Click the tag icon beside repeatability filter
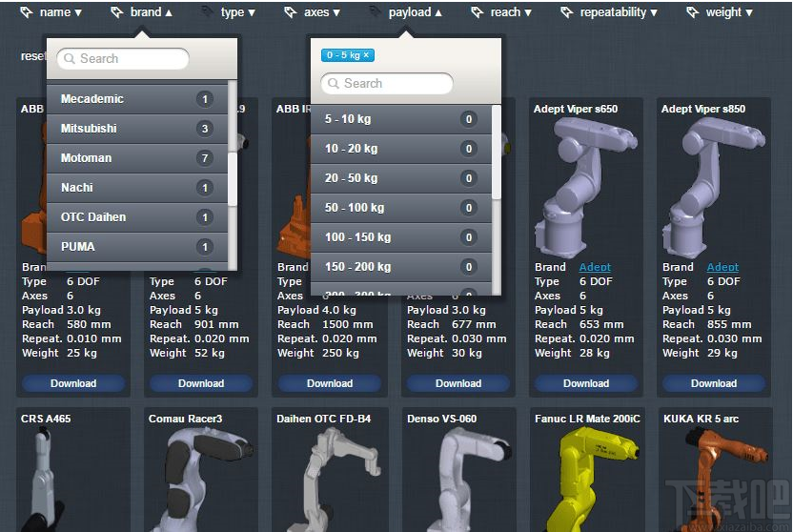This screenshot has height=532, width=793. 567,12
